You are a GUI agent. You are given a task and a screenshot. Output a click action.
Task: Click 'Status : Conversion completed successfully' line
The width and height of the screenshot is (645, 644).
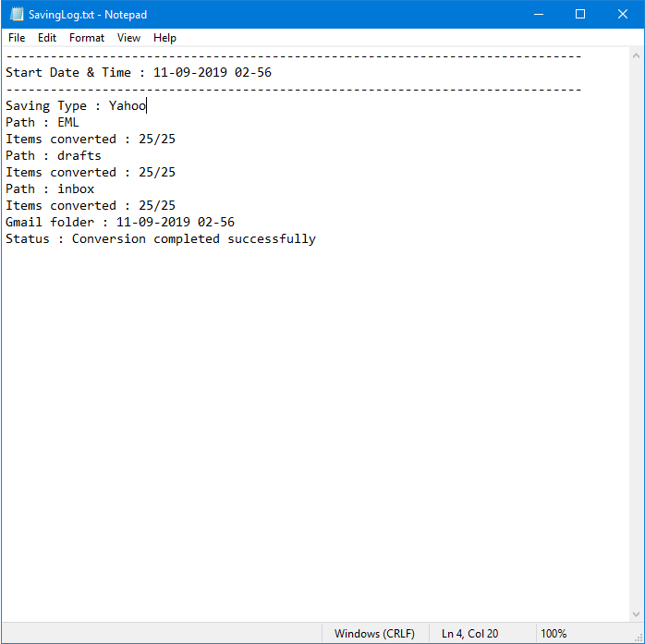click(161, 239)
